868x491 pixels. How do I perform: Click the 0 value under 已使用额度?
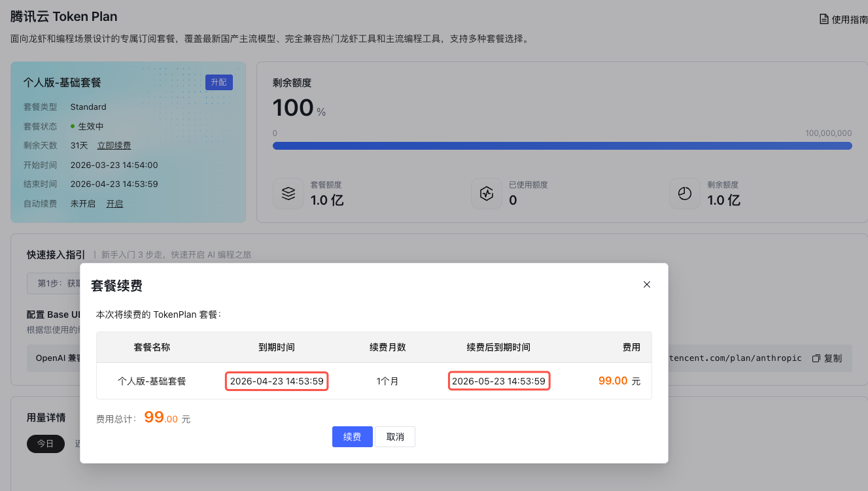tap(513, 200)
